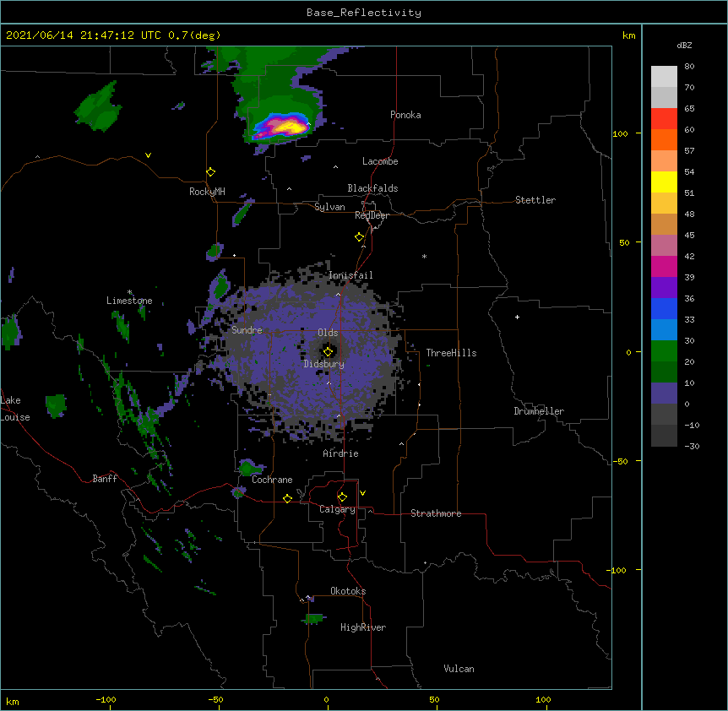Click the white plus marker north of Drumheller

[x=517, y=317]
